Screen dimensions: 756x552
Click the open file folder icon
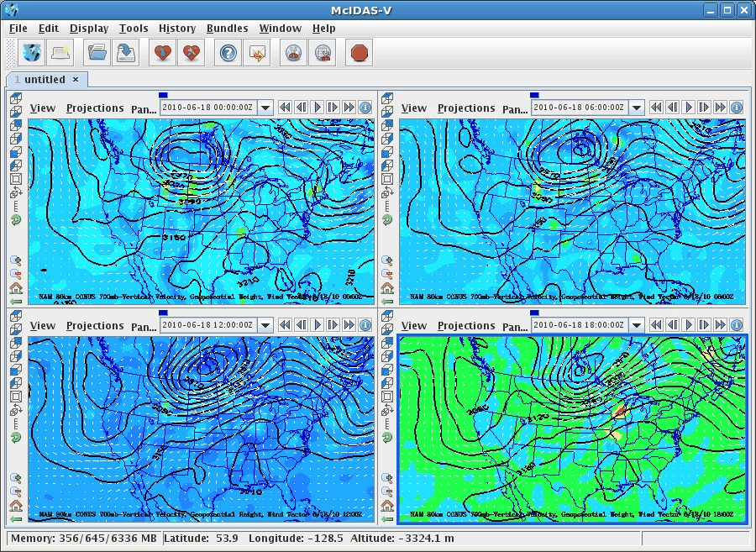click(x=97, y=53)
